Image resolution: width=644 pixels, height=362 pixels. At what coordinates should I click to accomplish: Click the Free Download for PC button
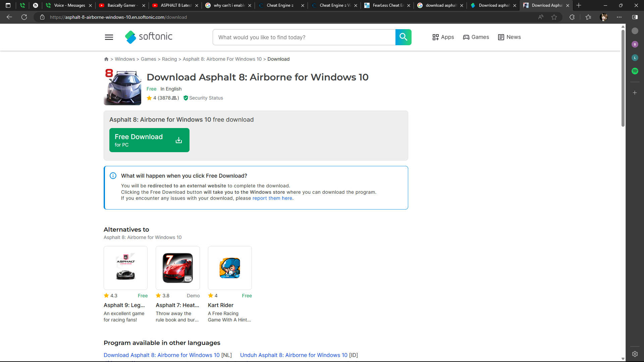click(x=149, y=140)
